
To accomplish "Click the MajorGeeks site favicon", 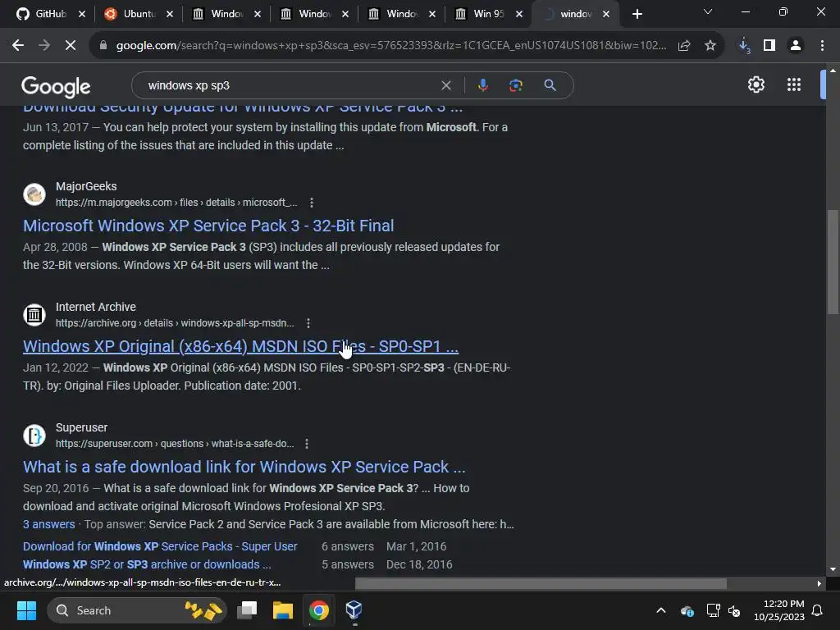I will [34, 194].
